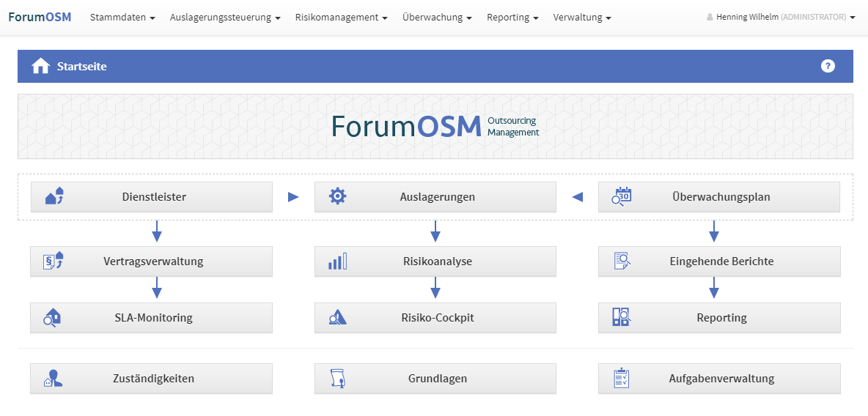Viewport: 868px width, 416px height.
Task: Click the ForumOSM Outsourcing Management banner
Action: pyautogui.click(x=435, y=126)
